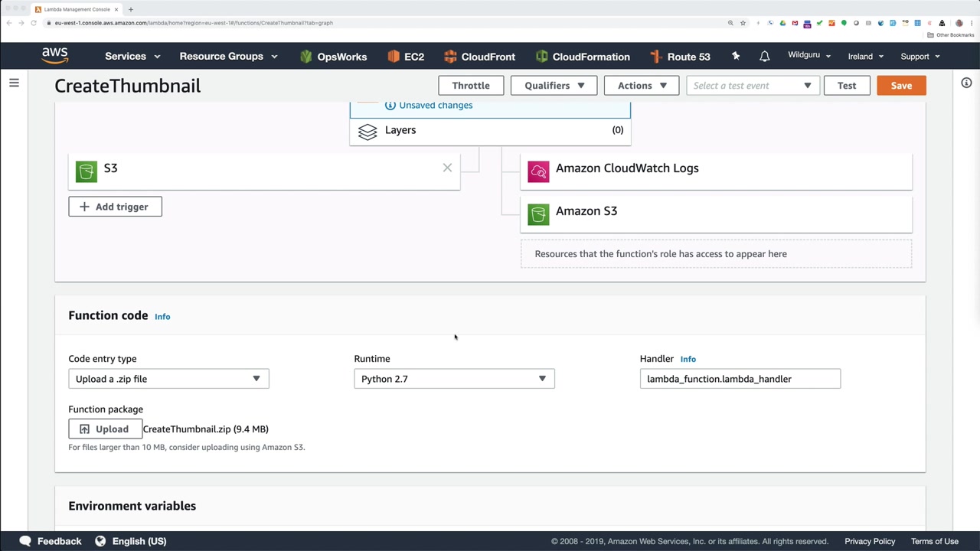Open the Ireland region selector
The height and width of the screenshot is (551, 980).
[x=866, y=57]
